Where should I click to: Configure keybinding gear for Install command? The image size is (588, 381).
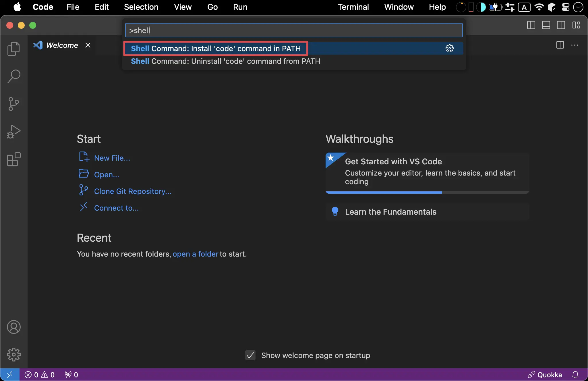pos(449,48)
